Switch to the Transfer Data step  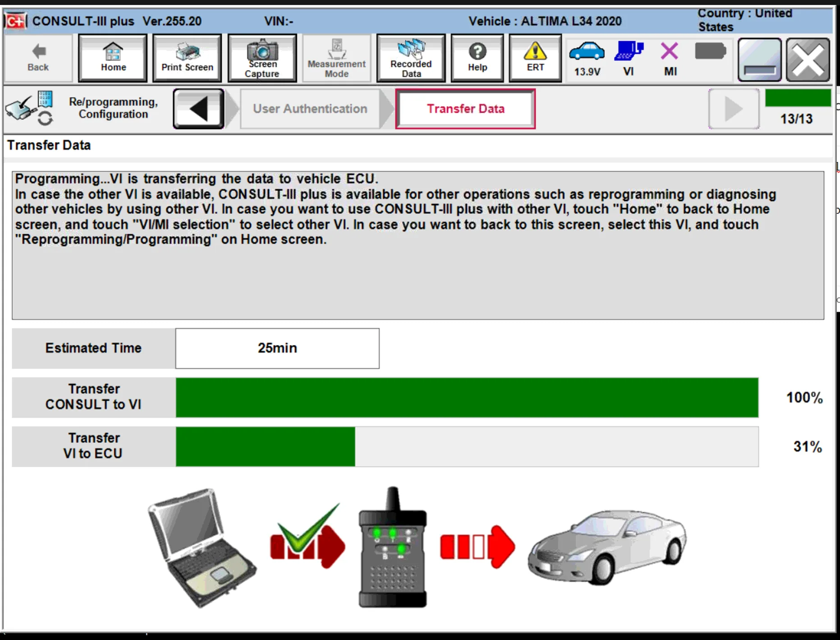click(x=465, y=108)
